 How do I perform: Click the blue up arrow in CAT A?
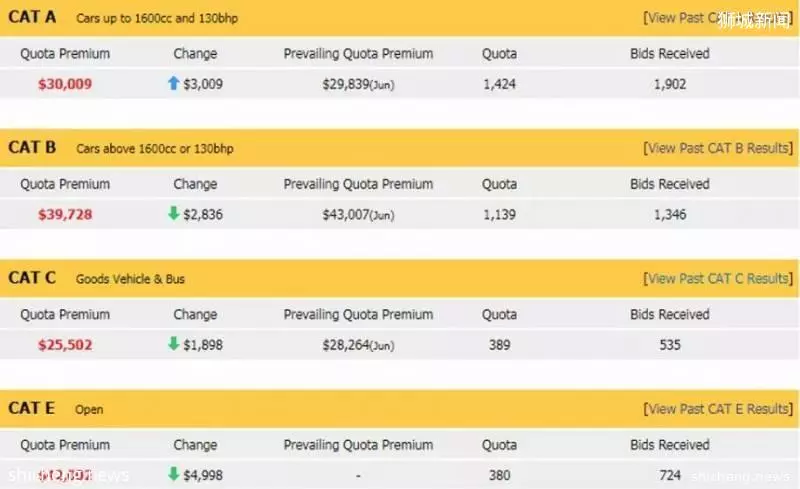click(x=173, y=83)
